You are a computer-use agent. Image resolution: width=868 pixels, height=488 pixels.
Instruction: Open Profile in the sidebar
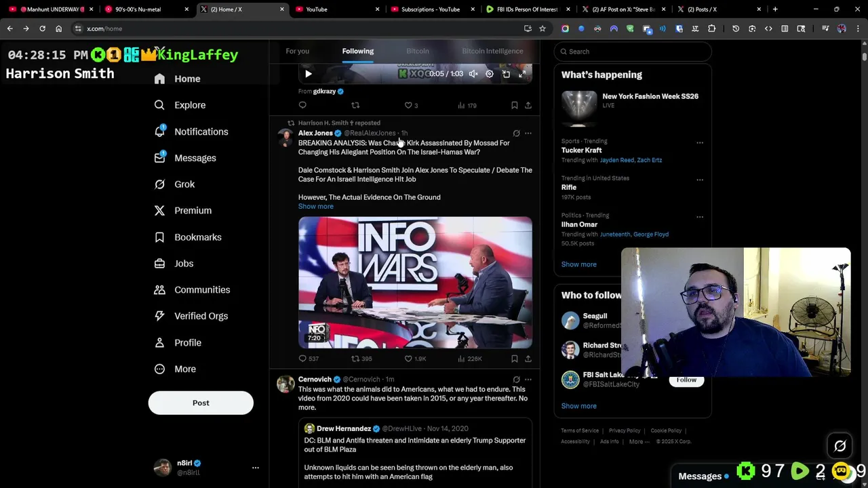coord(178,343)
